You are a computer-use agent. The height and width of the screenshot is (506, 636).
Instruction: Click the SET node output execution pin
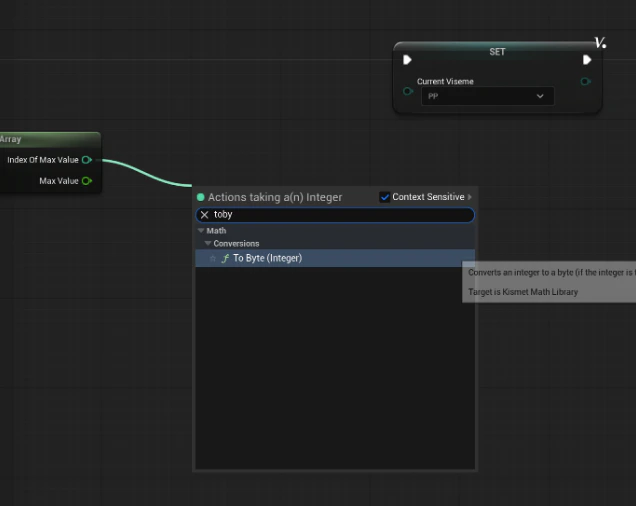point(587,60)
